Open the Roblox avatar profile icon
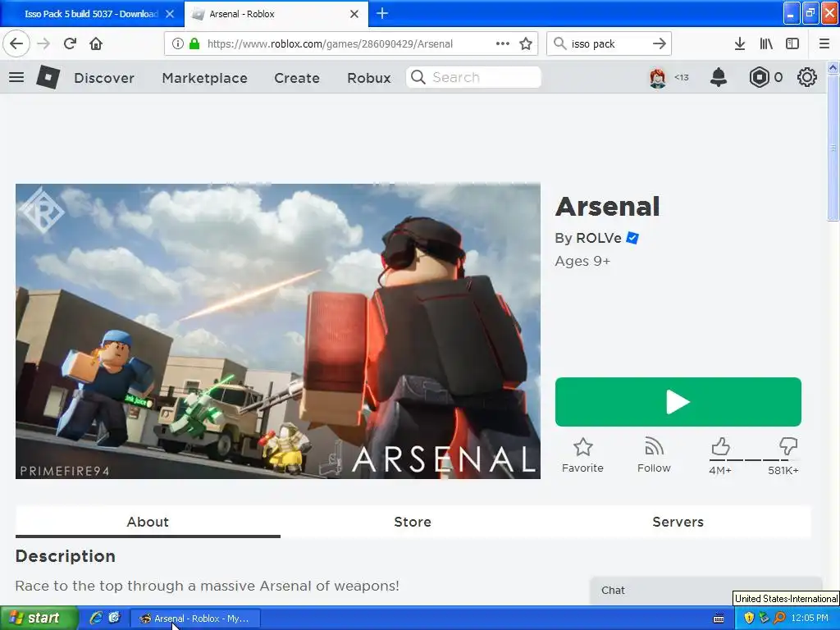This screenshot has height=630, width=840. click(x=657, y=78)
